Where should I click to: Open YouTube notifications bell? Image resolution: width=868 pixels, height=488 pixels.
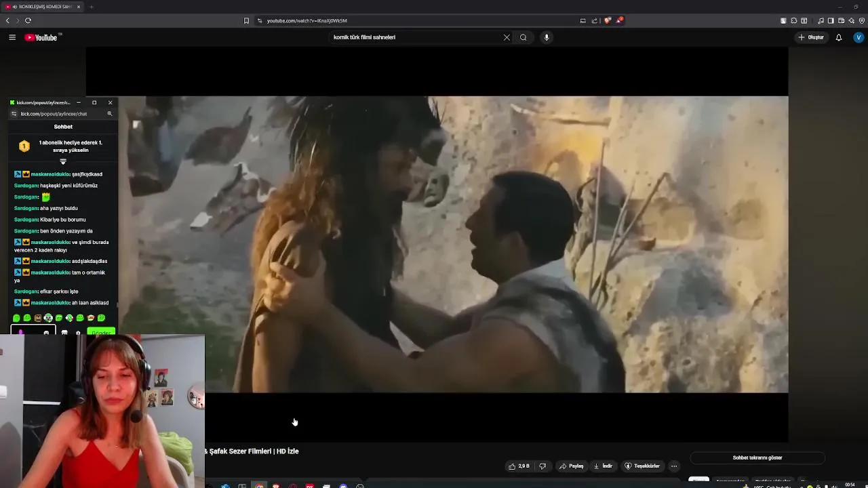839,37
